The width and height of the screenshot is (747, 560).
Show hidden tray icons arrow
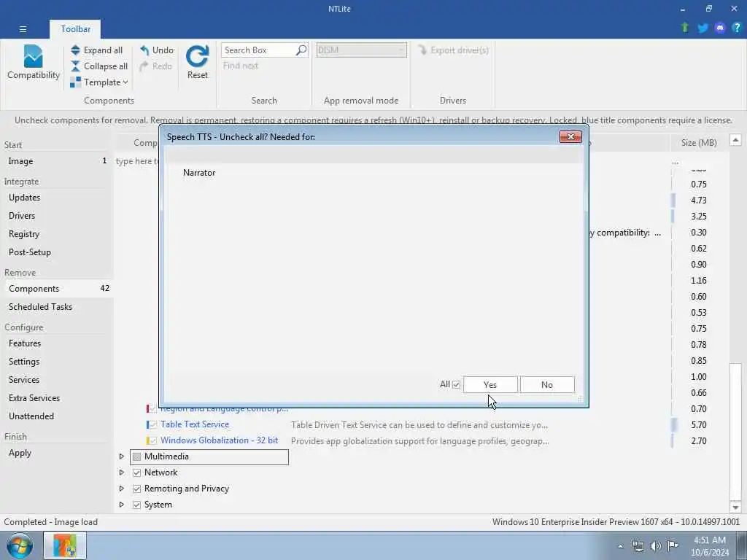click(x=620, y=546)
